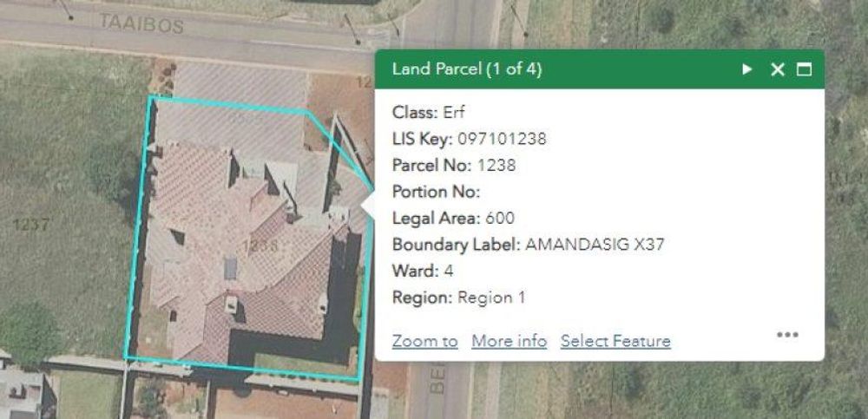This screenshot has width=868, height=419.
Task: Click the Parcel No value 1238
Action: pos(496,165)
